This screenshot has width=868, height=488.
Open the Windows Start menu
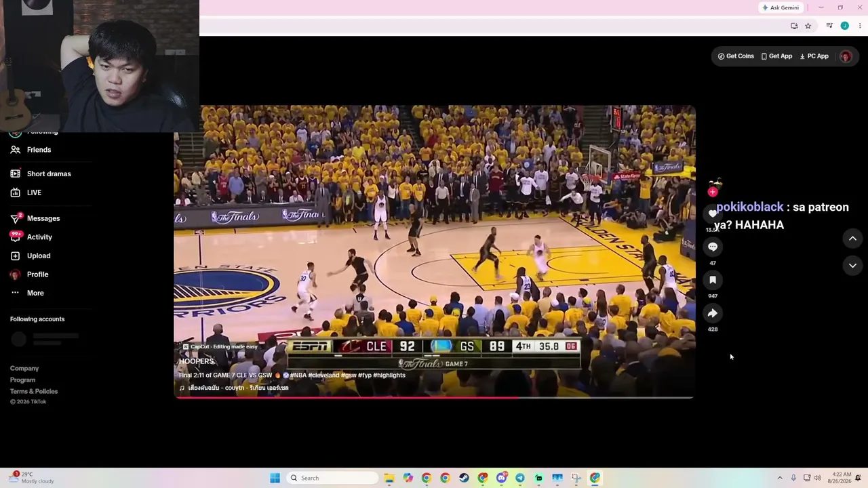click(x=275, y=478)
